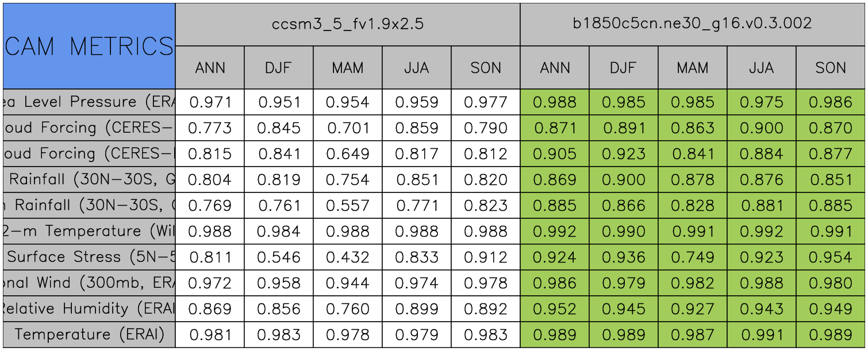Image resolution: width=868 pixels, height=351 pixels.
Task: Click the cell with value 0.546
Action: click(x=279, y=257)
